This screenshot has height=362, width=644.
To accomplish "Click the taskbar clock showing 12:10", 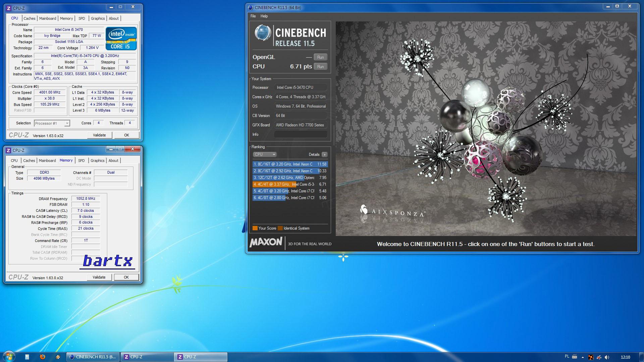I will pos(625,357).
